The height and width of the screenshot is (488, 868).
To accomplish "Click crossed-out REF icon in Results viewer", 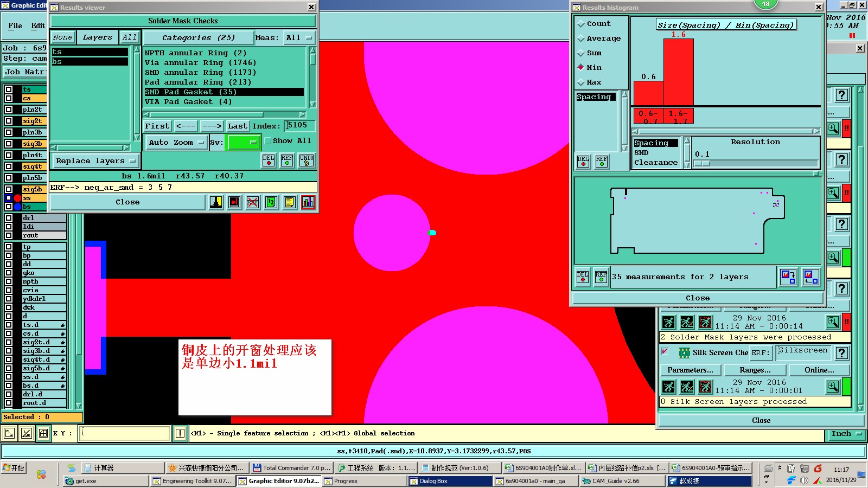I will pyautogui.click(x=253, y=202).
